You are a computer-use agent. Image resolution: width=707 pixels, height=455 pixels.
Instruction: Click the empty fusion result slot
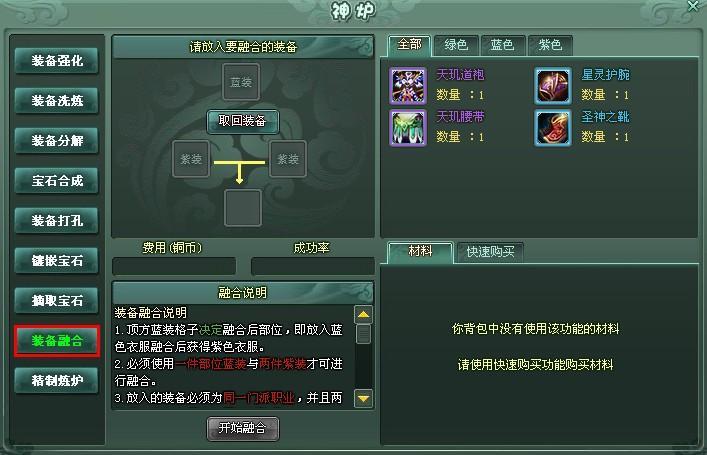[243, 208]
